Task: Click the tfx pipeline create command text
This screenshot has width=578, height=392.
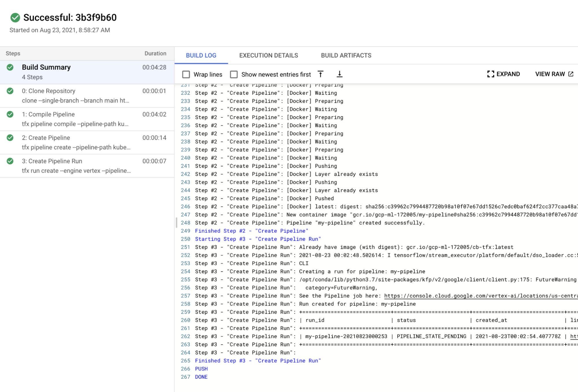Action: (x=76, y=147)
